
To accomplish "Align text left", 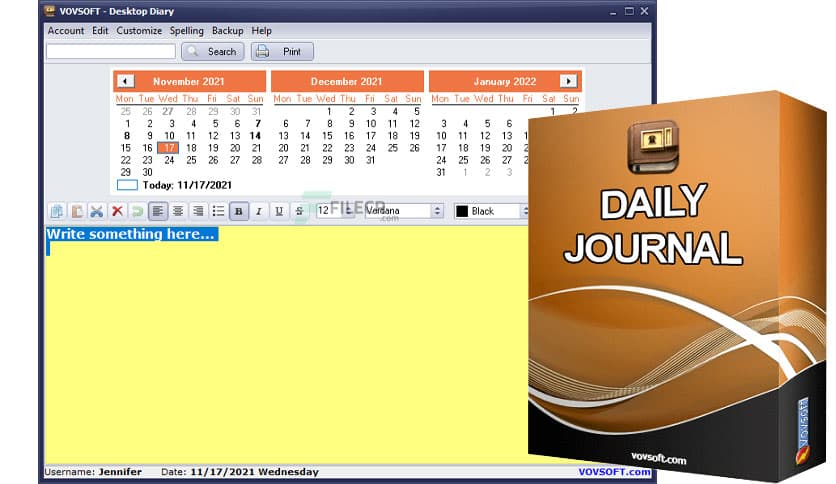I will (x=158, y=211).
